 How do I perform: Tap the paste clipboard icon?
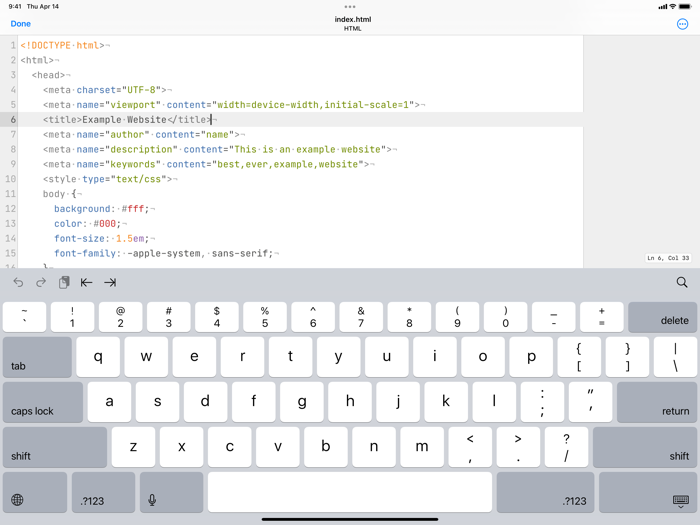click(64, 283)
